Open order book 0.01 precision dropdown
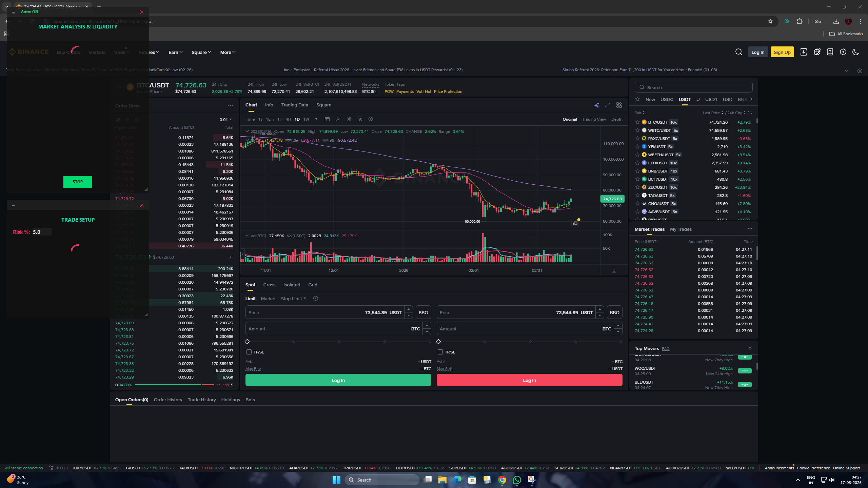 (x=225, y=120)
